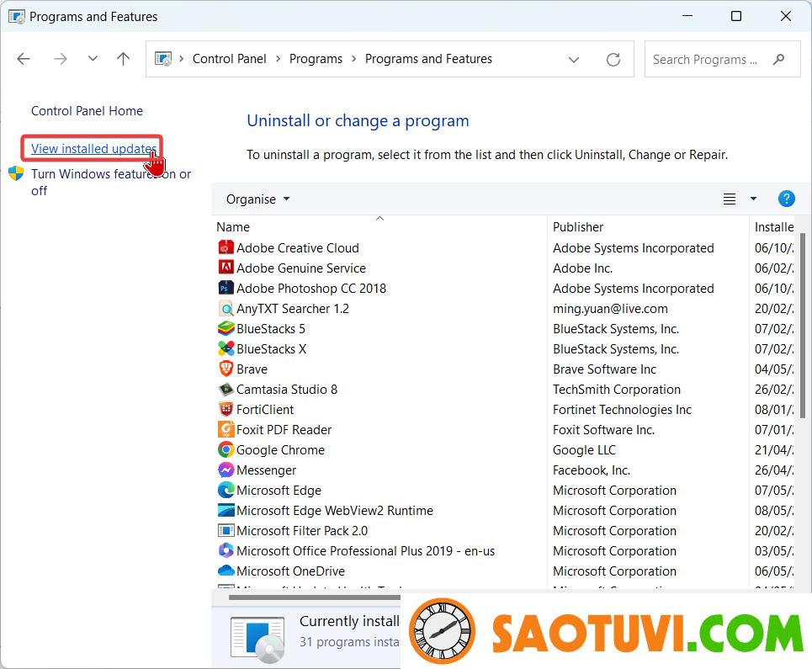
Task: Select the Programs and Features breadcrumb
Action: (x=429, y=59)
